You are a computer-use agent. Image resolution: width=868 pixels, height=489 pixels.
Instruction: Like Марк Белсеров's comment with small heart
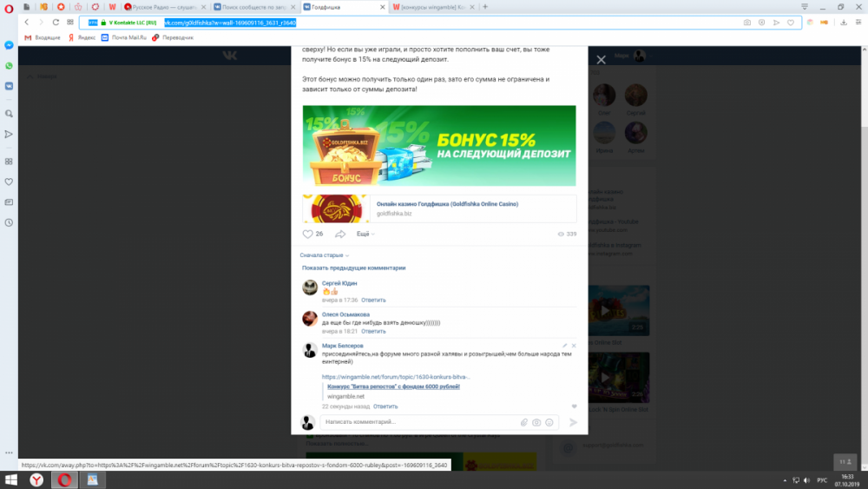574,406
